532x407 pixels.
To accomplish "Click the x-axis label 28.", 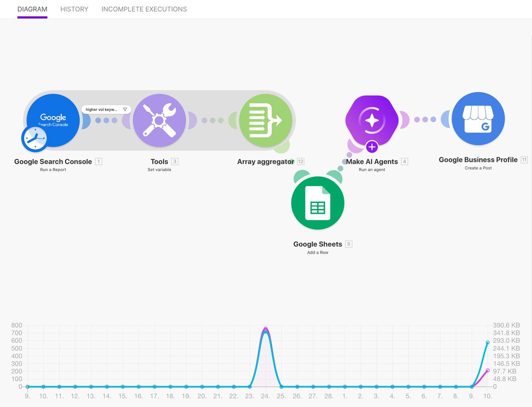I will [329, 395].
